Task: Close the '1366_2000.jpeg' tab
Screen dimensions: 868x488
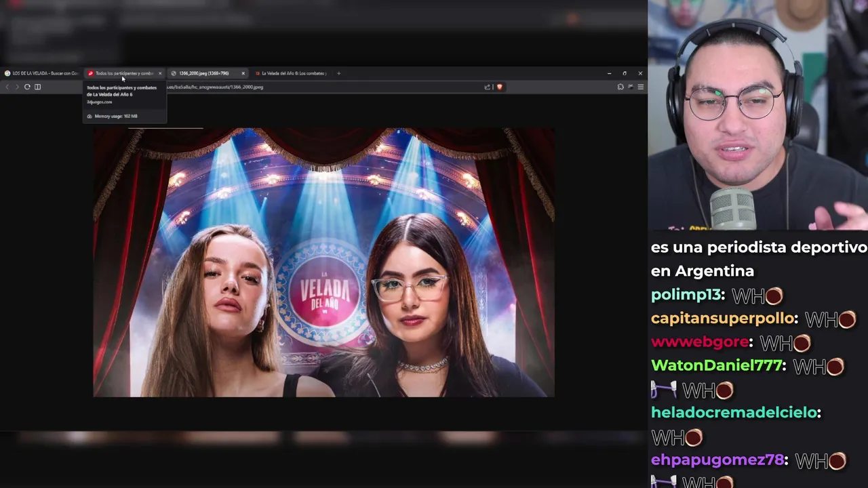Action: coord(243,73)
